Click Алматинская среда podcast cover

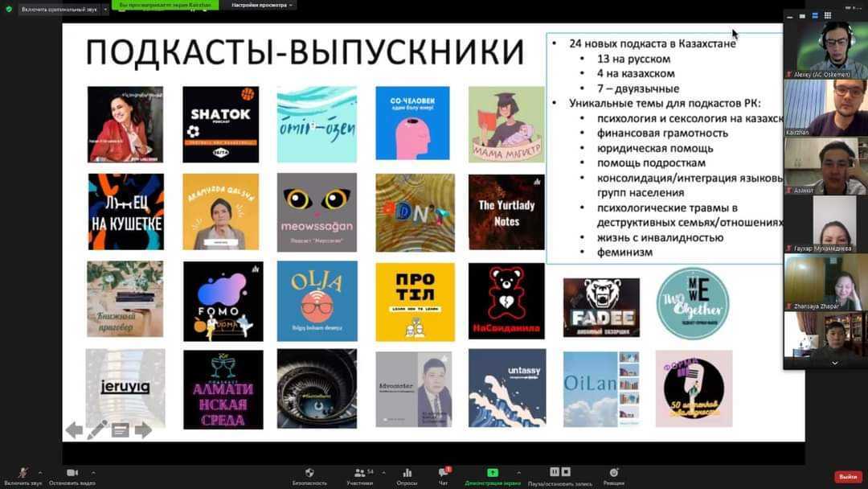[223, 389]
